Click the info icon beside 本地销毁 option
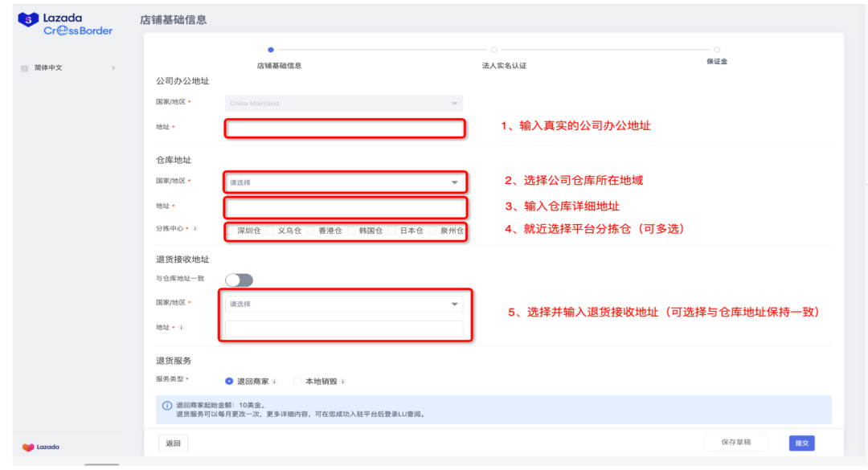The height and width of the screenshot is (470, 868). pos(342,380)
